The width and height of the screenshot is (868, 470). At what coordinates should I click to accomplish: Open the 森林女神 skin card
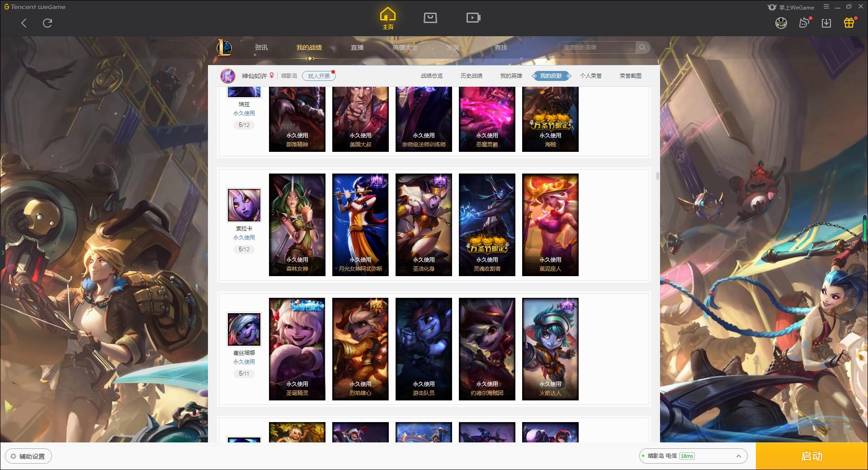[x=297, y=225]
